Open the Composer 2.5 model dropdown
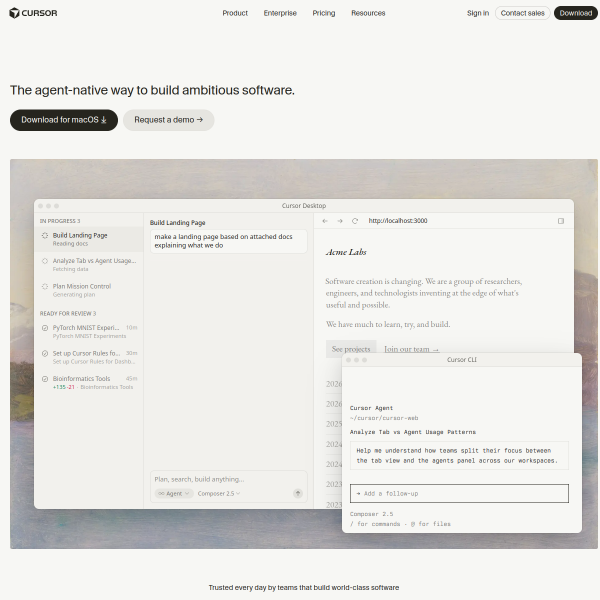This screenshot has width=600, height=600. [x=219, y=494]
